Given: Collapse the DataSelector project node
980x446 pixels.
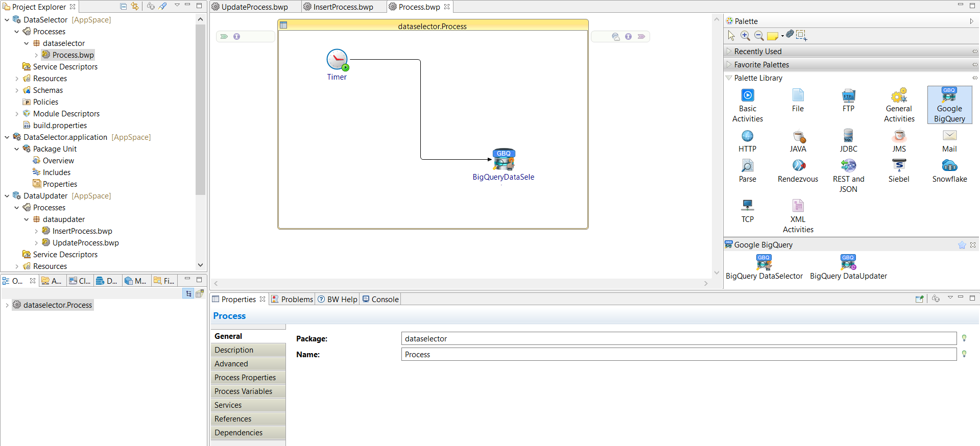Looking at the screenshot, I should [7, 20].
